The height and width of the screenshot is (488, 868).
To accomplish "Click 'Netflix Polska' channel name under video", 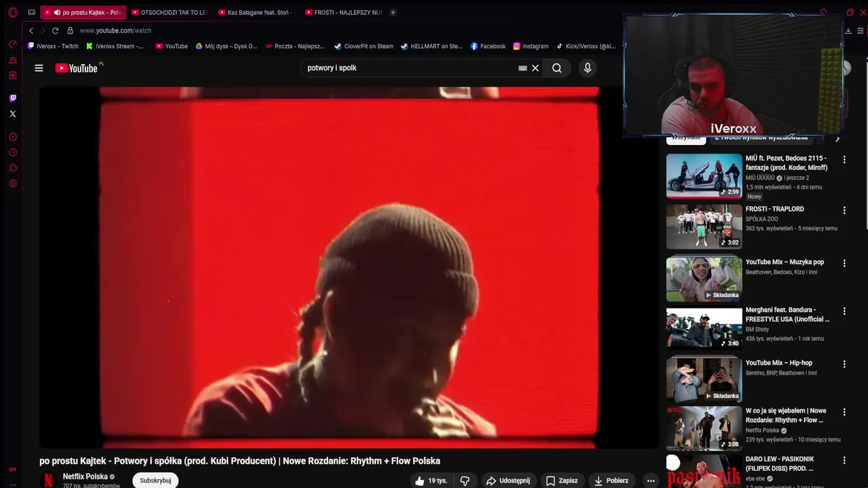I will [85, 476].
